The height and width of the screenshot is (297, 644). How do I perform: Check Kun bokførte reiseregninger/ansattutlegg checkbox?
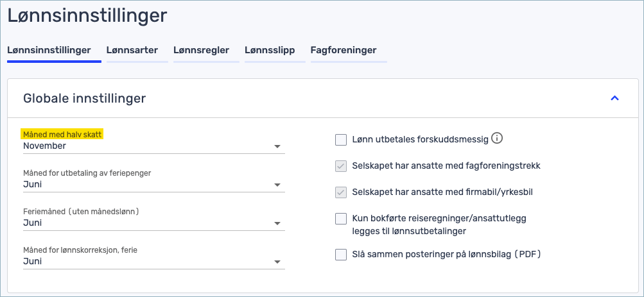(x=341, y=219)
